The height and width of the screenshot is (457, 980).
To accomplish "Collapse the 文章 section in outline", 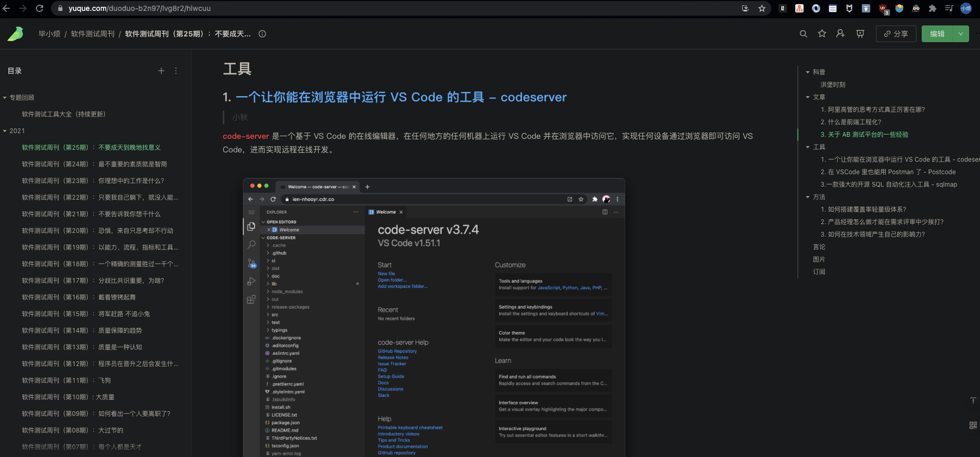I will pos(808,97).
